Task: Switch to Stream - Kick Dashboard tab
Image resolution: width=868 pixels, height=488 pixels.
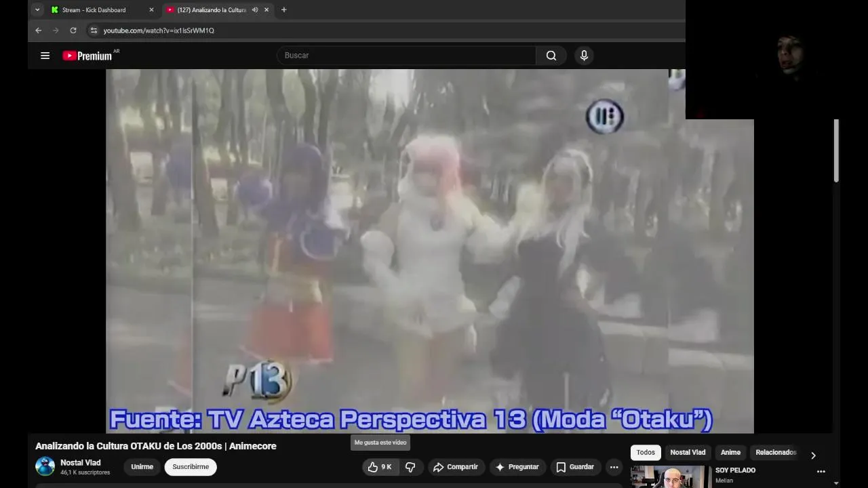Action: pyautogui.click(x=94, y=10)
